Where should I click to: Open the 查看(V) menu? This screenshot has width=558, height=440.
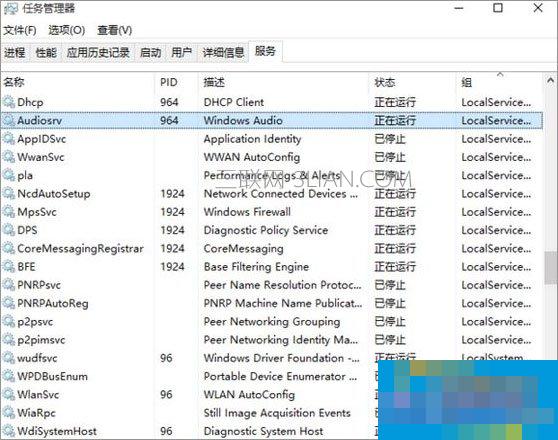click(115, 30)
